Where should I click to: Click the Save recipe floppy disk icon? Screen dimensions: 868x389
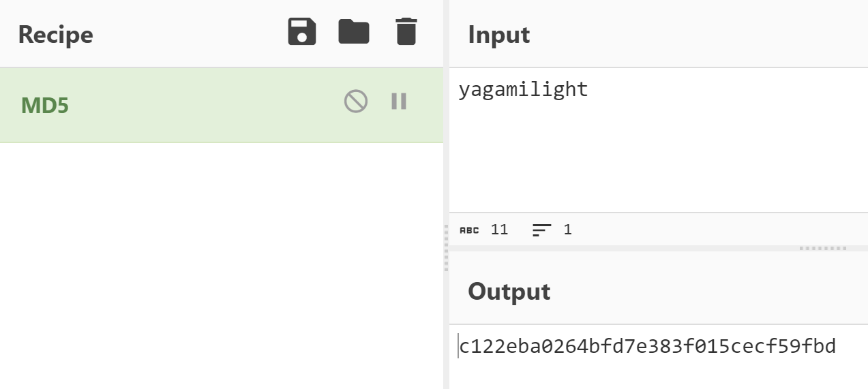pyautogui.click(x=302, y=32)
